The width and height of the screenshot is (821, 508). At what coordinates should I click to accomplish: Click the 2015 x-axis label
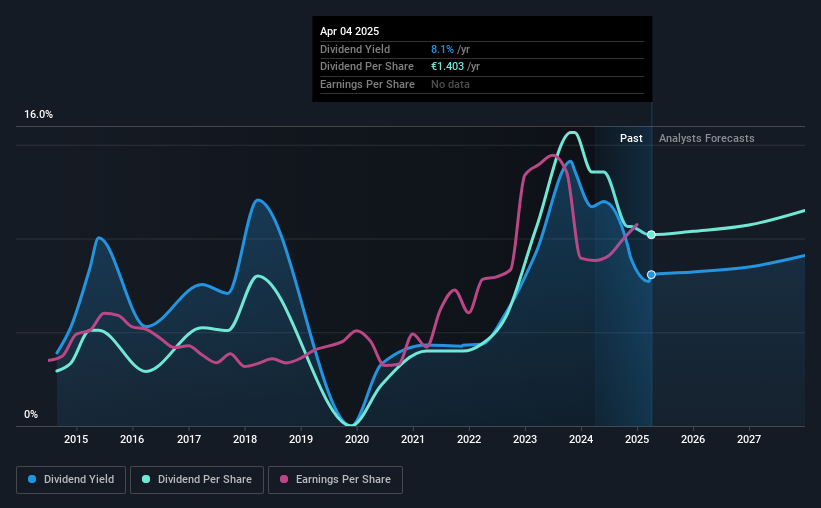click(x=76, y=439)
